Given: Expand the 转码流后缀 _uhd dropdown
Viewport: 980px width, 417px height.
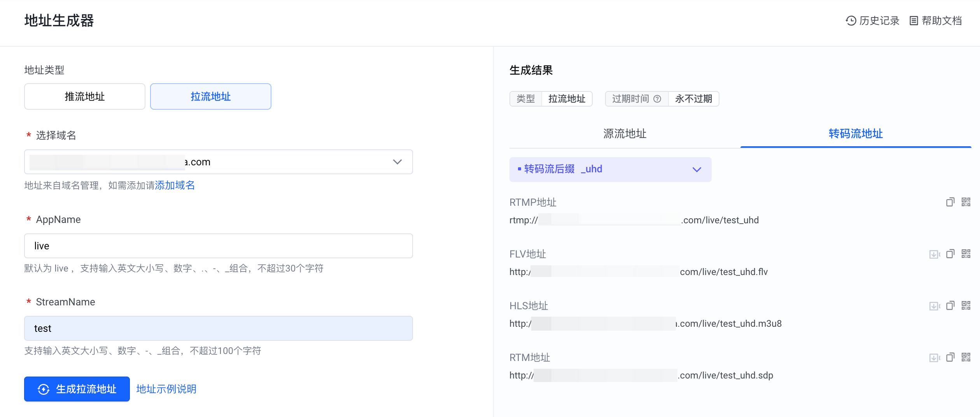Looking at the screenshot, I should 611,169.
